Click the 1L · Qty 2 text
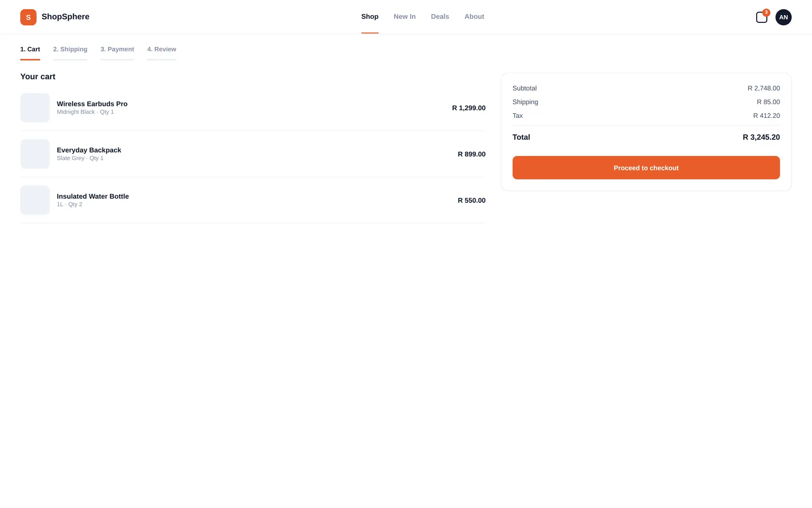Viewport: 812px width, 508px height. (x=70, y=204)
